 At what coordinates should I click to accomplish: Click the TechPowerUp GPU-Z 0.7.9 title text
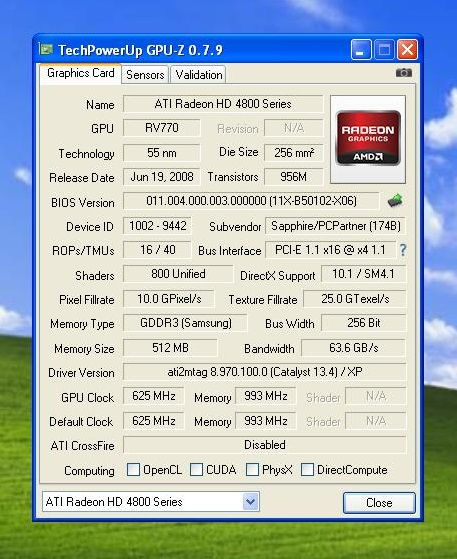coord(140,50)
